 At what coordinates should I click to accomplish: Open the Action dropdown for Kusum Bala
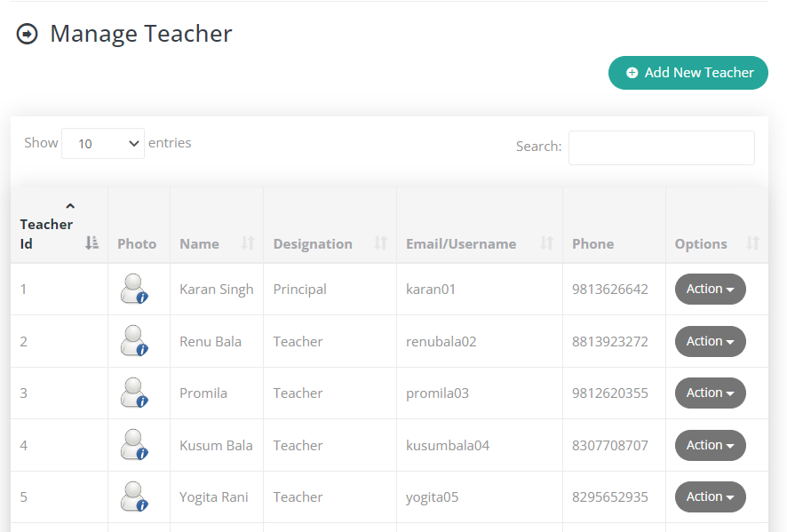click(710, 445)
